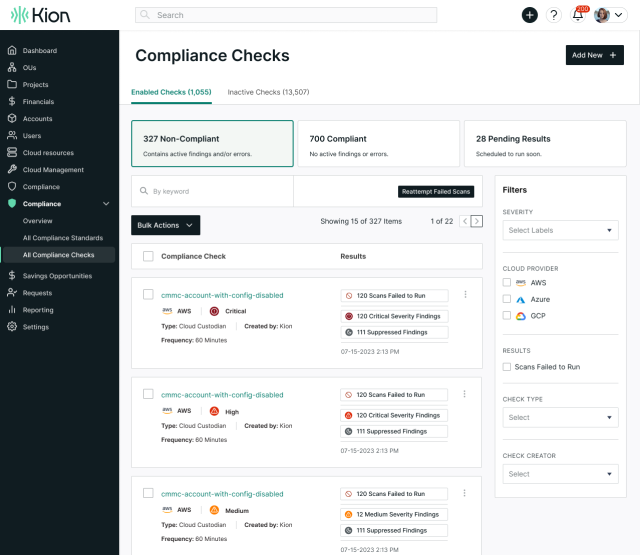This screenshot has width=640, height=555.
Task: Open Savings Opportunities in the sidebar
Action: pos(57,275)
